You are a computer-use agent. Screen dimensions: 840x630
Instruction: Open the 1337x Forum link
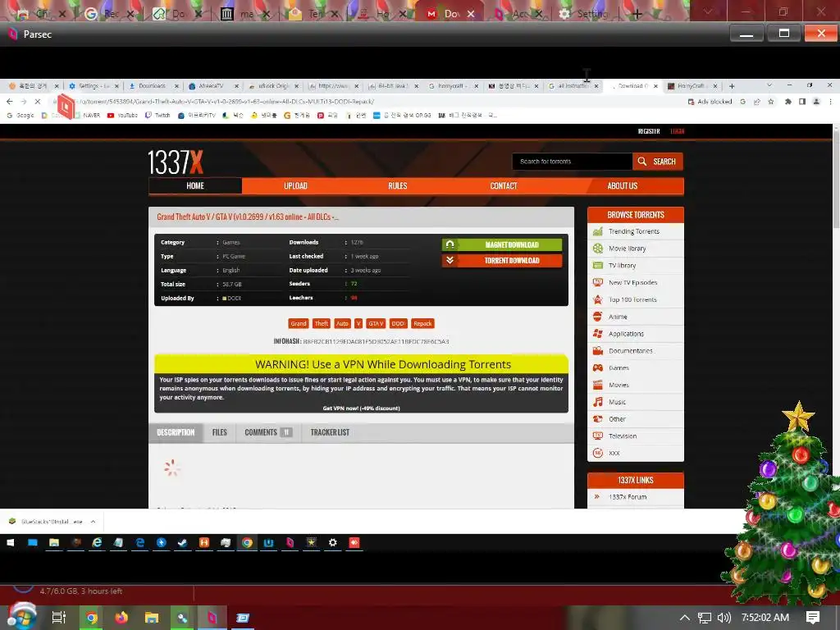pos(628,497)
